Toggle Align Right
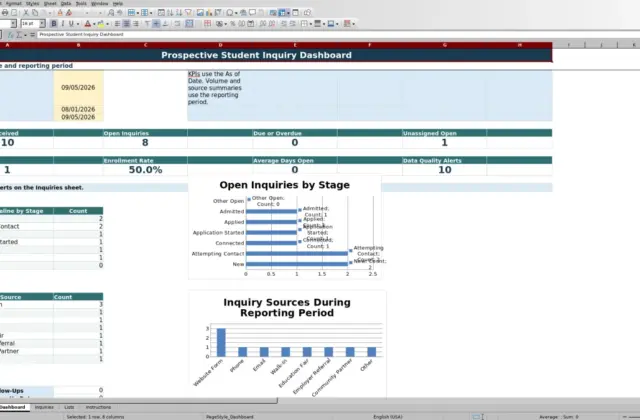 136,24
